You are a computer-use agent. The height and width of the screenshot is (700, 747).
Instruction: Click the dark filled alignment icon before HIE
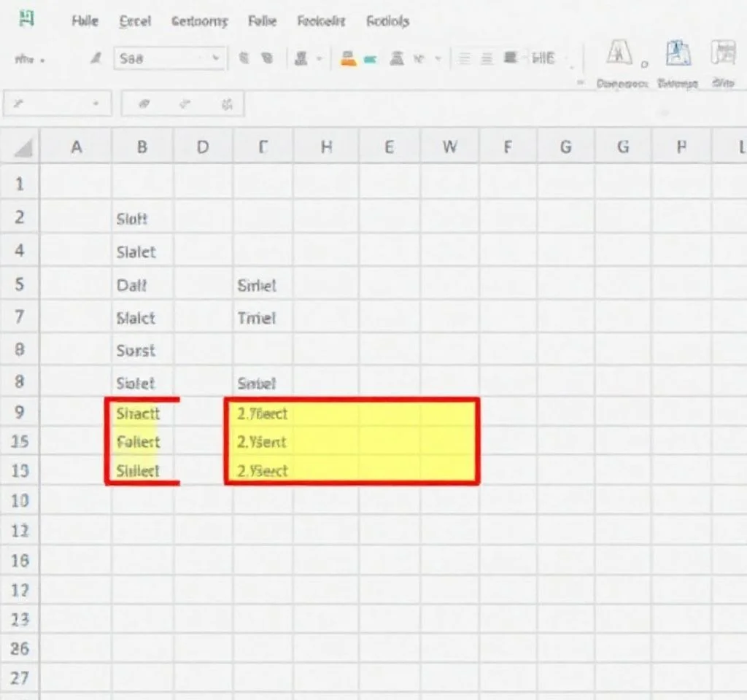click(x=511, y=58)
